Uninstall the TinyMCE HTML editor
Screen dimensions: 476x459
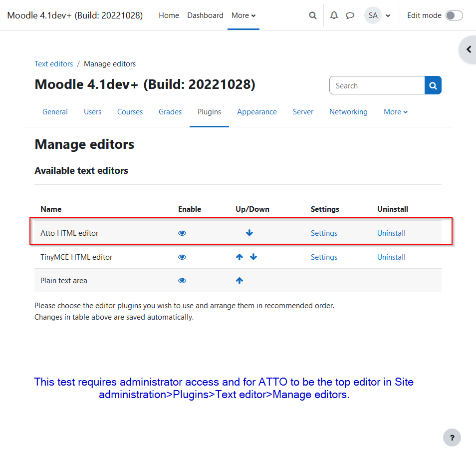[x=391, y=257]
